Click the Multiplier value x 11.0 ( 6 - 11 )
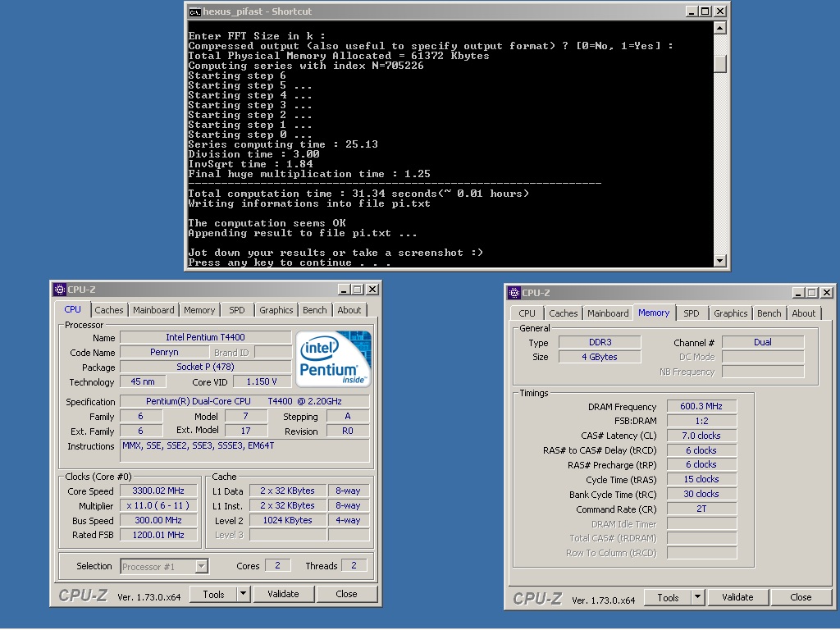The height and width of the screenshot is (630, 840). pyautogui.click(x=158, y=505)
